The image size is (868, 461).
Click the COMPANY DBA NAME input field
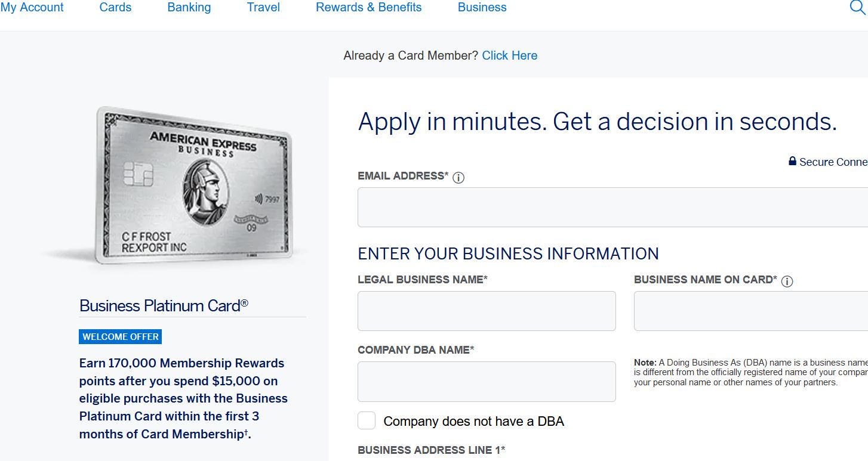point(486,381)
